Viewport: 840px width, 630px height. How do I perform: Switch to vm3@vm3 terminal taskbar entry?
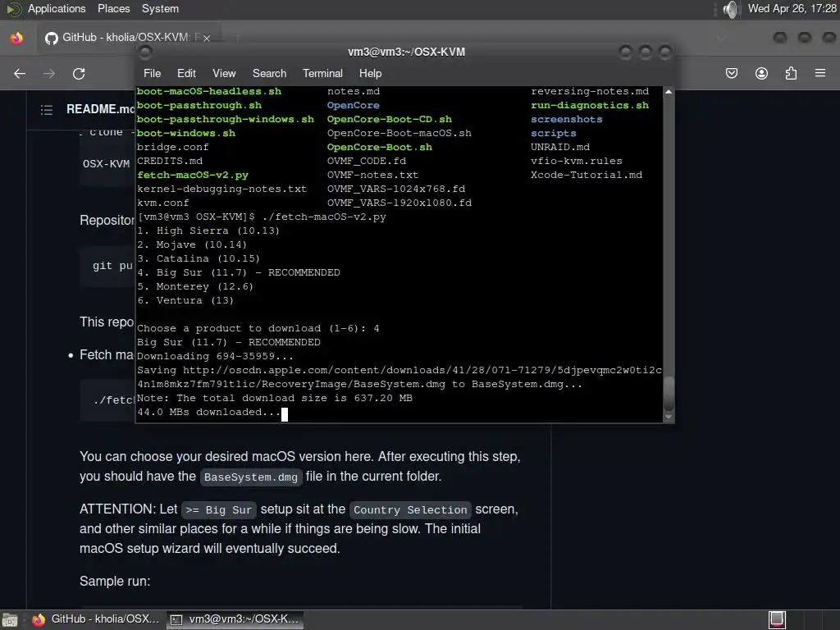click(235, 619)
